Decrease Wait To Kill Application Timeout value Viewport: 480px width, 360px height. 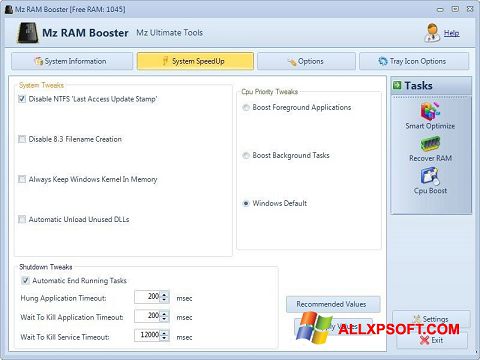(164, 319)
